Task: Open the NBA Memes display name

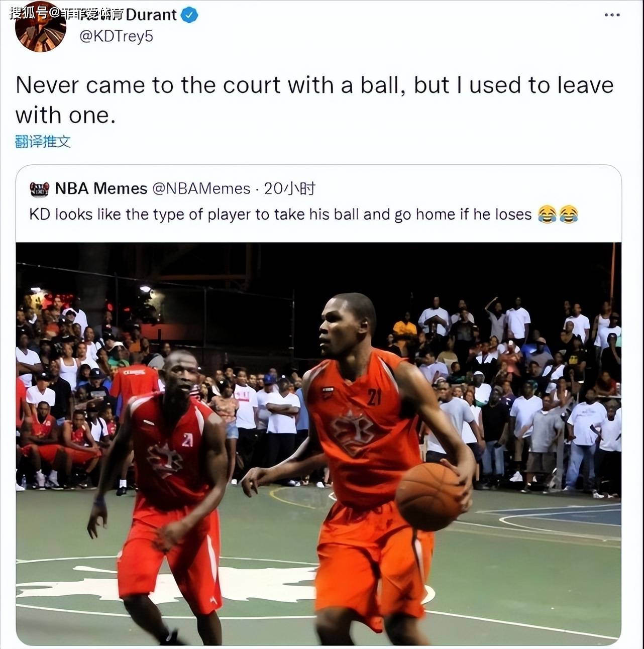Action: (101, 188)
